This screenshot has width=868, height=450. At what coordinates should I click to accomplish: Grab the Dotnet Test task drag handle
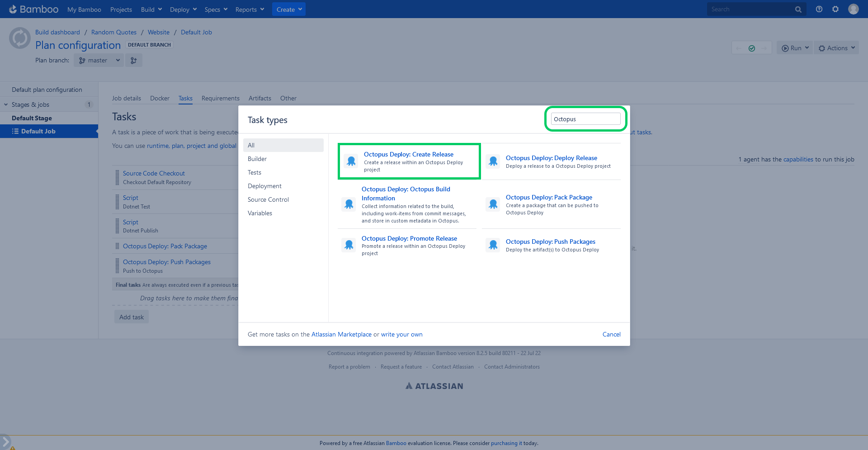tap(118, 202)
